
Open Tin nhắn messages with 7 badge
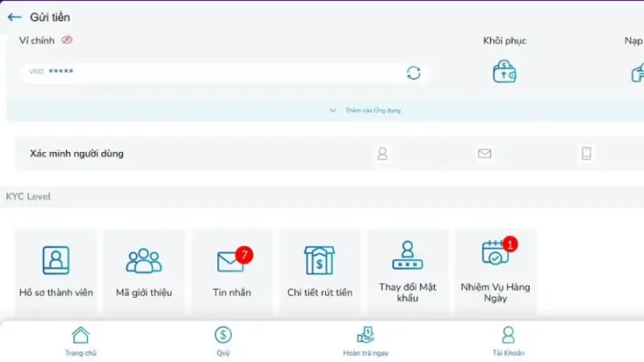tap(231, 271)
